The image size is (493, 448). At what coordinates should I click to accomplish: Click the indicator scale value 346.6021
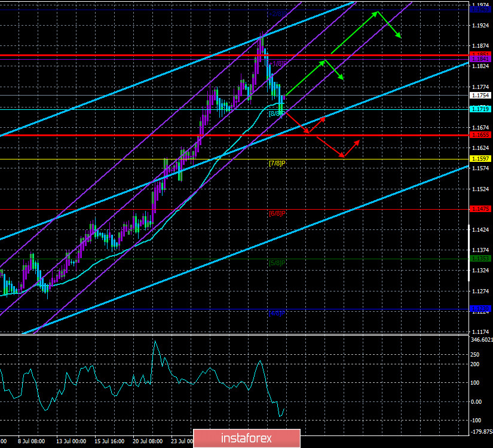click(x=480, y=339)
